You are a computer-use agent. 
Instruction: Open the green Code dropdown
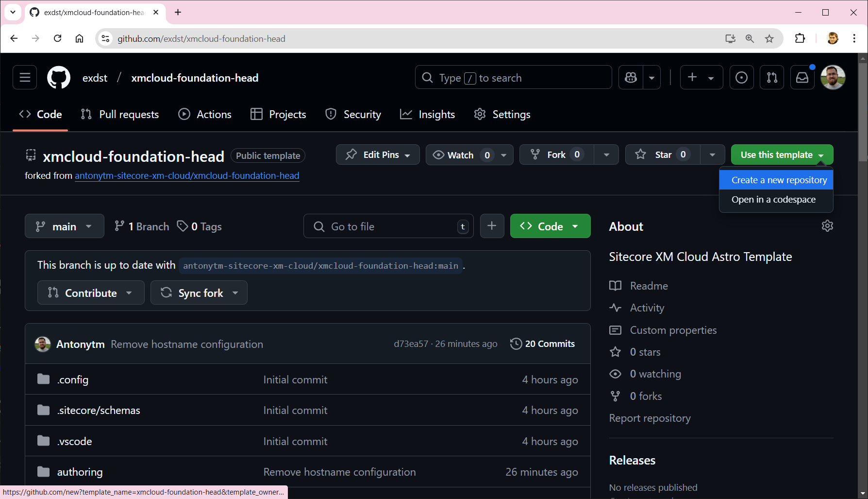[550, 226]
